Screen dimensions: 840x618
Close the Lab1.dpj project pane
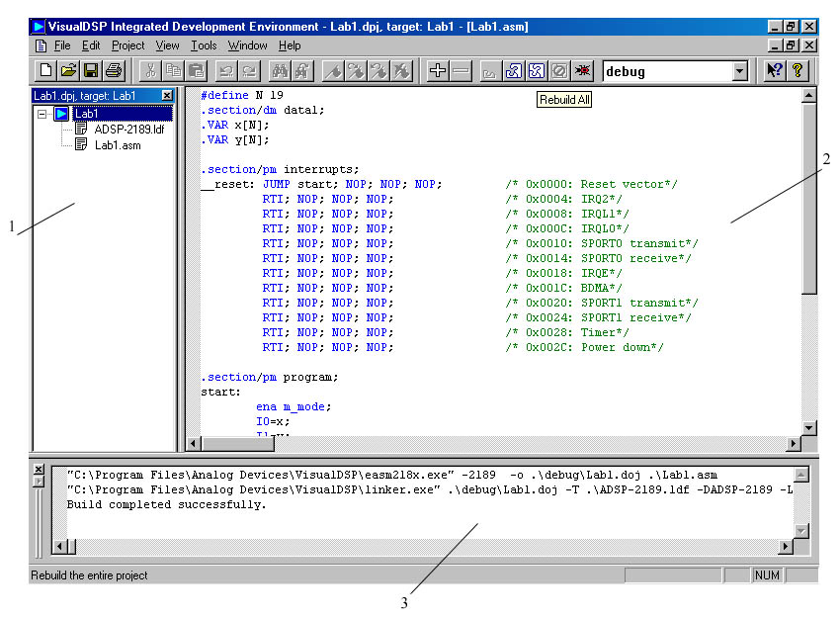(167, 95)
